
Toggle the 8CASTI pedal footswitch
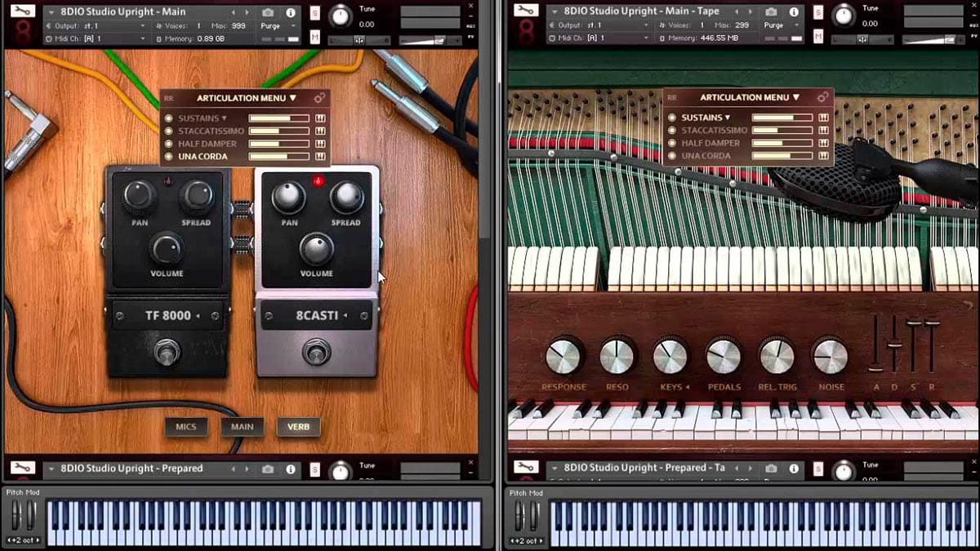[x=316, y=353]
